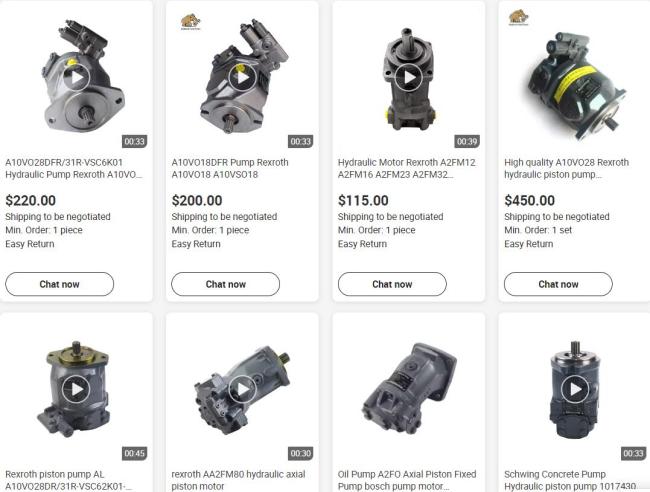This screenshot has width=650, height=492.
Task: Play video on AA2FM80 axial piston motor
Action: pos(243,389)
